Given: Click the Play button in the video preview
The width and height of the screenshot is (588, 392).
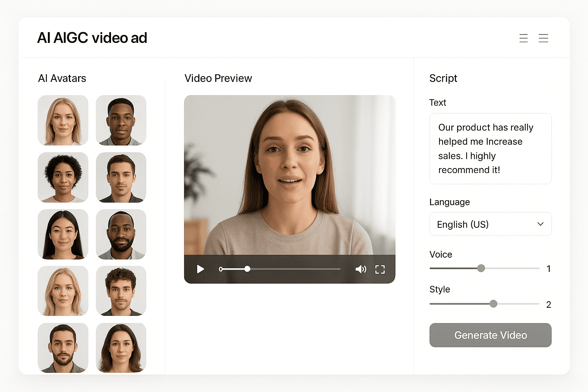Looking at the screenshot, I should point(200,269).
